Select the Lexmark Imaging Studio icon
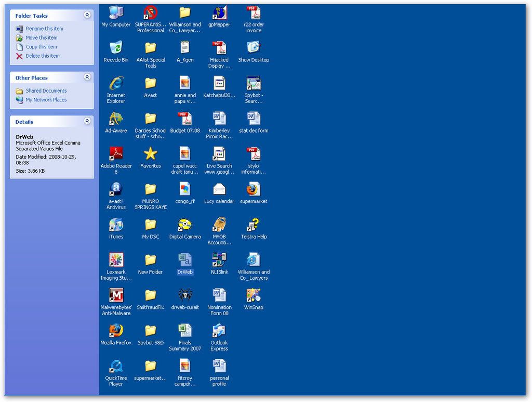The image size is (532, 402). click(x=116, y=260)
